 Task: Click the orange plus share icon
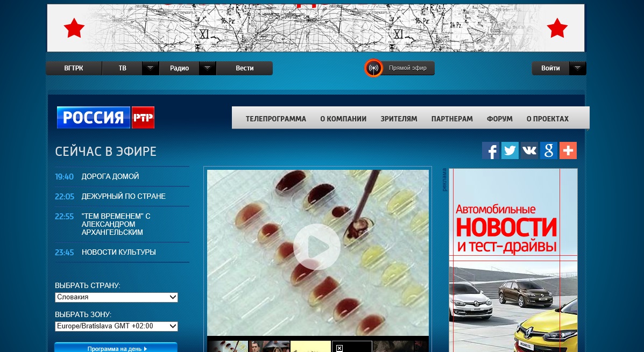tap(568, 150)
